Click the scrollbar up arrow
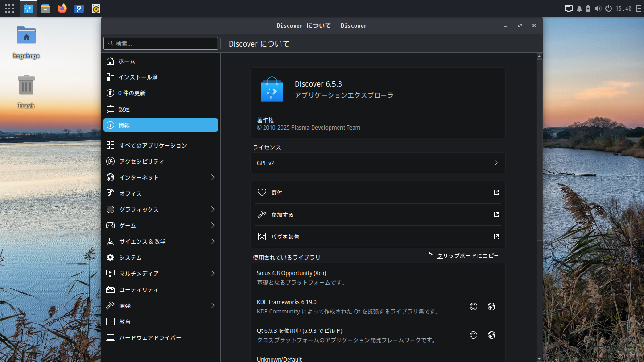The image size is (644, 362). coord(539,56)
